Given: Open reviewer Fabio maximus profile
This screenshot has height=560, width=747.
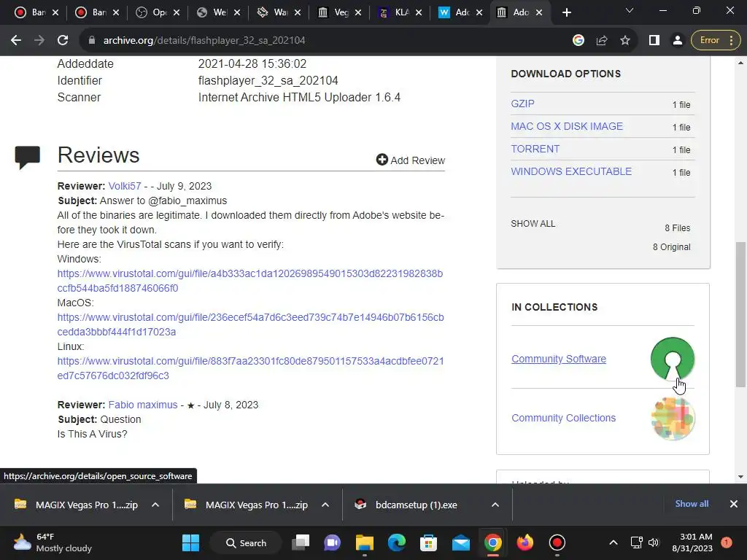Looking at the screenshot, I should (143, 405).
